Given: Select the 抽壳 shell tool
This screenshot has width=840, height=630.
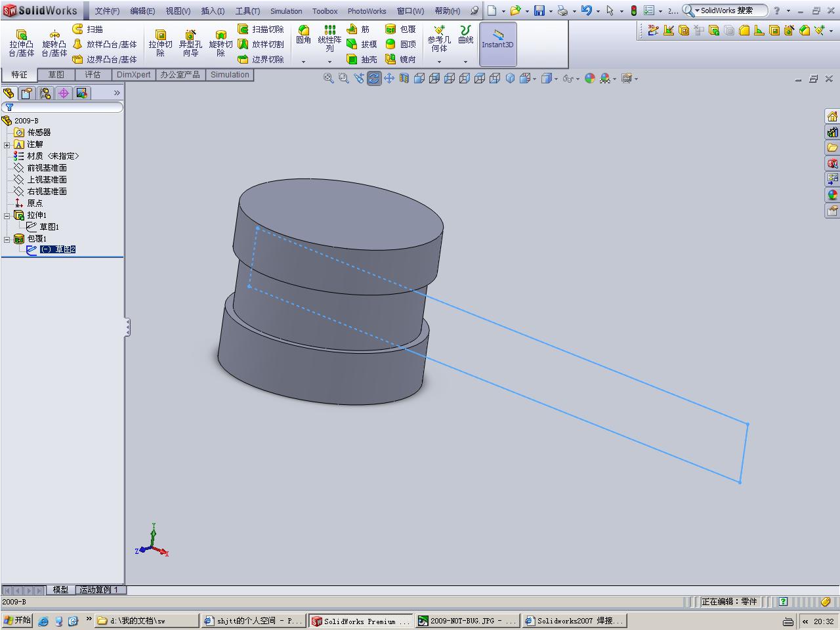Looking at the screenshot, I should click(x=362, y=60).
